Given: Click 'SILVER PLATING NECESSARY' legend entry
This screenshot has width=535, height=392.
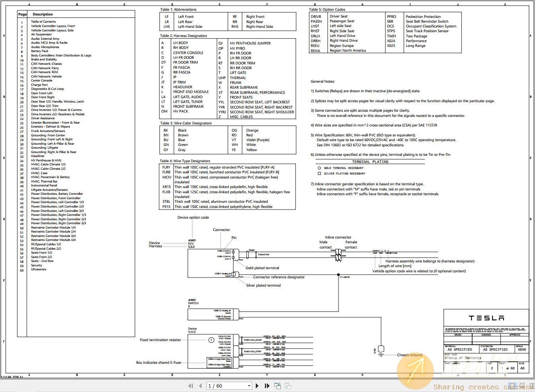Looking at the screenshot, I should (344, 174).
